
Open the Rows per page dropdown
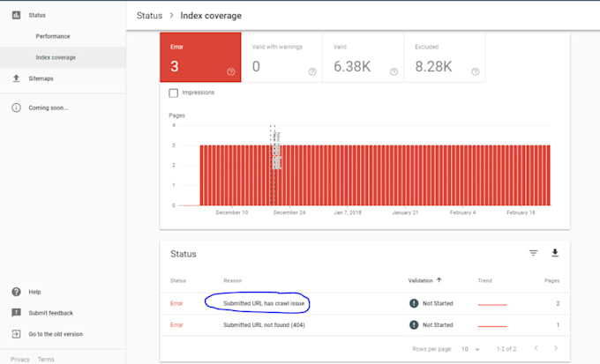click(x=471, y=349)
